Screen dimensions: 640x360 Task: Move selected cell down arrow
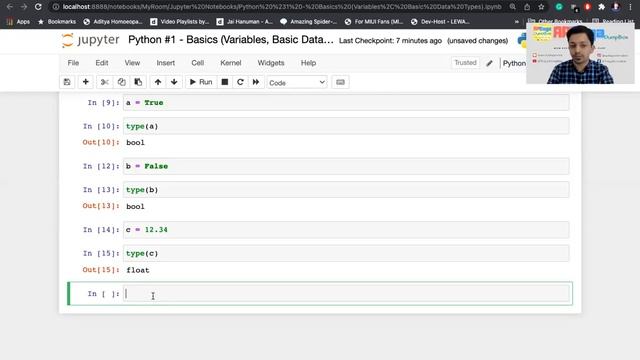tap(174, 82)
